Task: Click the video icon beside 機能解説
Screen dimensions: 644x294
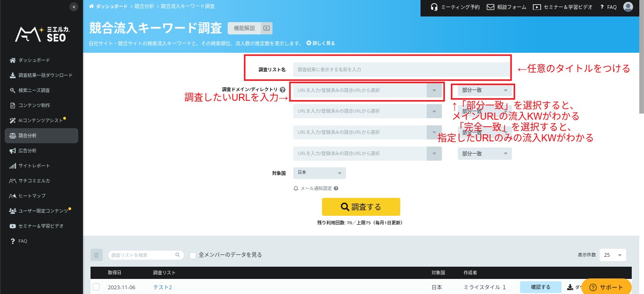Action: point(266,28)
